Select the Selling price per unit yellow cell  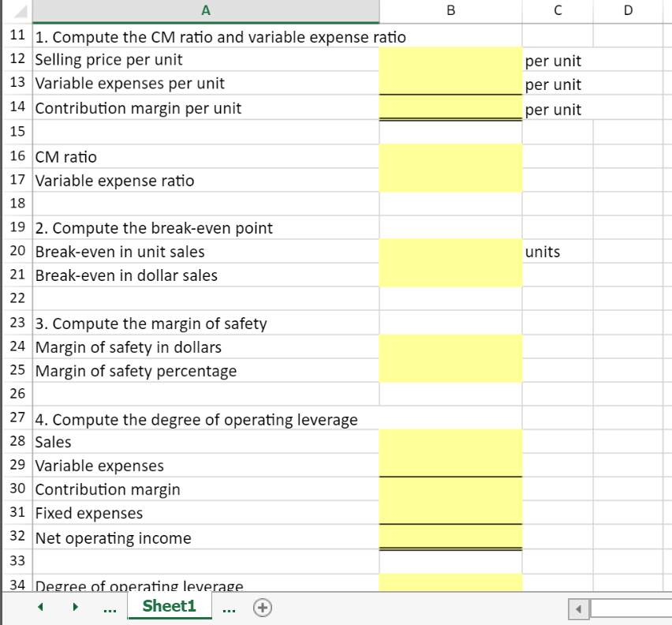pos(451,60)
